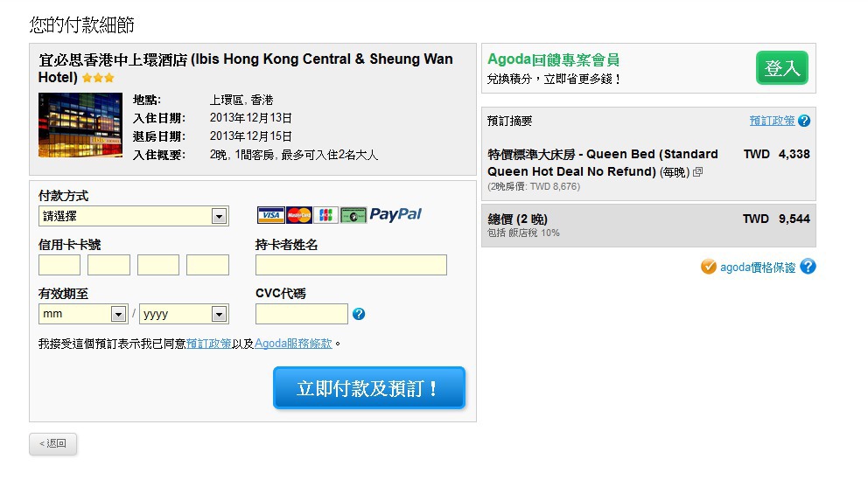Screen dimensions: 868x494
Task: Click the MasterCard logo icon
Action: click(x=299, y=215)
